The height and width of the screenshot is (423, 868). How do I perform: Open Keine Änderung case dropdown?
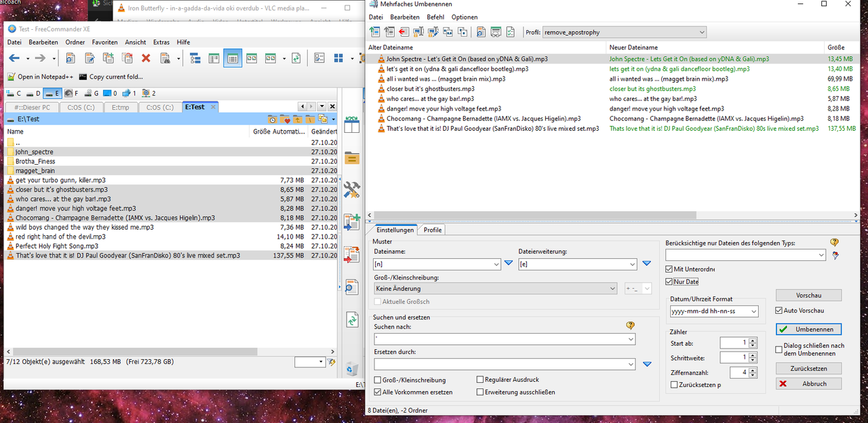495,289
